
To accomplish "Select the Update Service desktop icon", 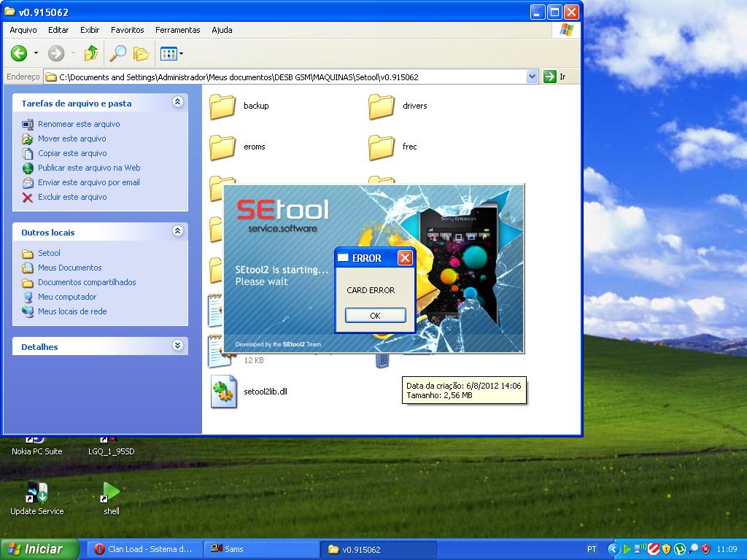I will [x=36, y=499].
